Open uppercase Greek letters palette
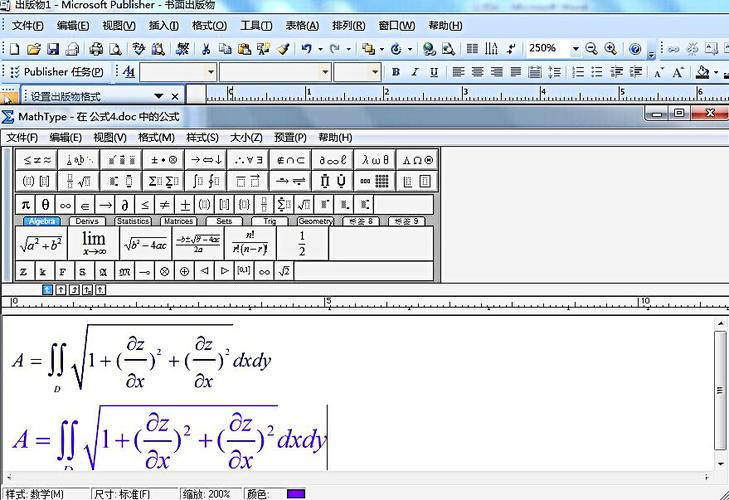Image resolution: width=729 pixels, height=500 pixels. (417, 160)
